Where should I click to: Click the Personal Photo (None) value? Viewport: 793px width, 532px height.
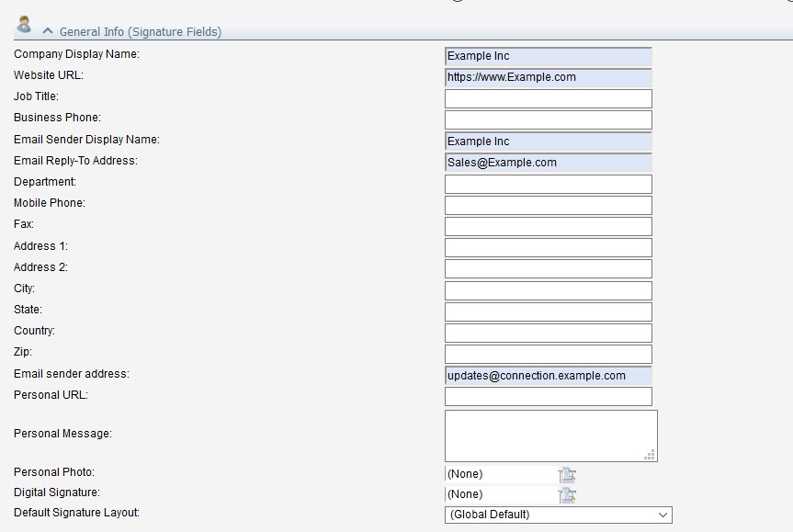pyautogui.click(x=465, y=474)
